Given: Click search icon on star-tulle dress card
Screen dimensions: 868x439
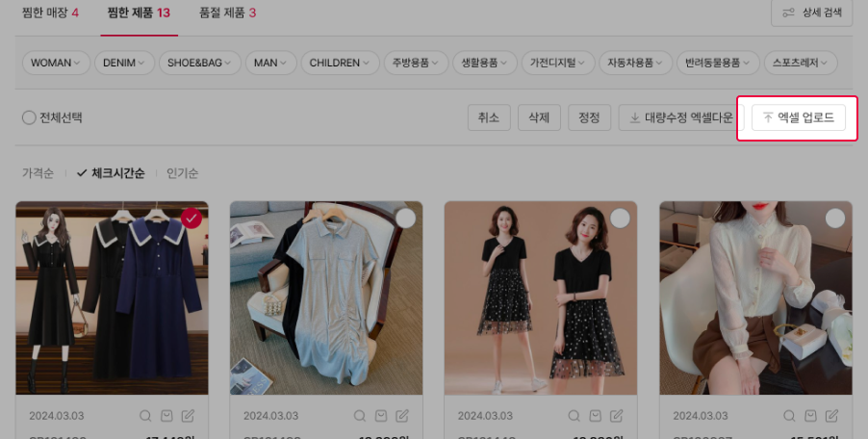Looking at the screenshot, I should 574,416.
